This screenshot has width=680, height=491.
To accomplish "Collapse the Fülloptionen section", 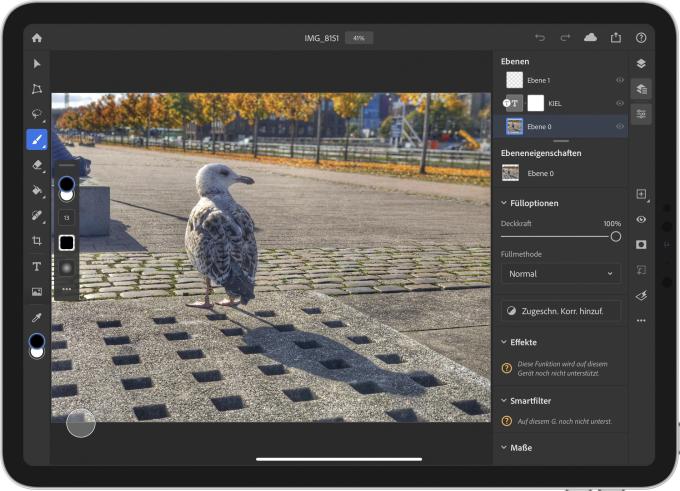I will 504,203.
